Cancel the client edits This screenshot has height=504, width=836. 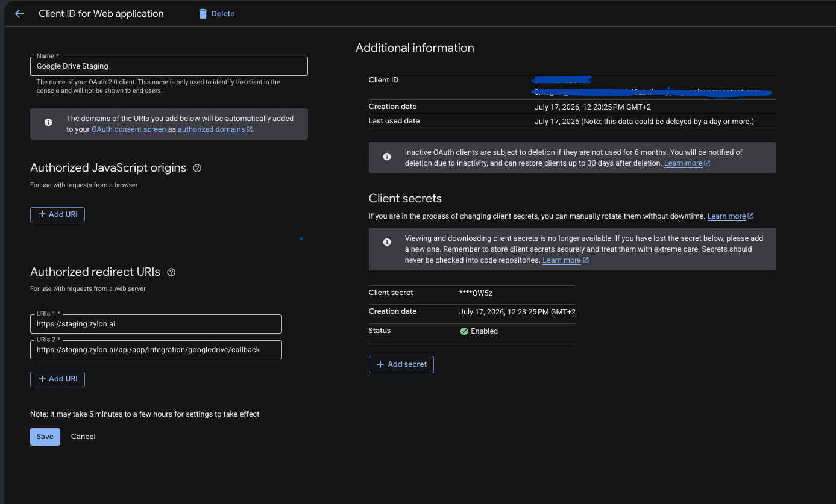point(83,437)
